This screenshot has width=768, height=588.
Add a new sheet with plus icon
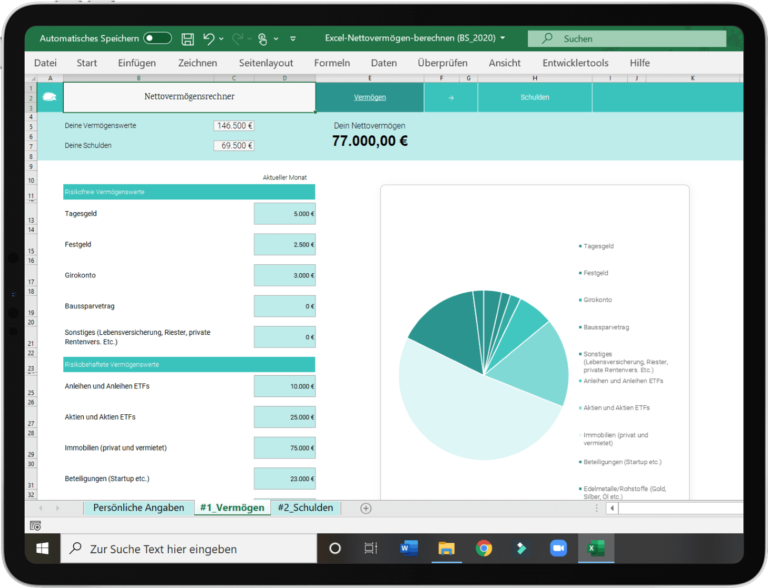click(365, 508)
